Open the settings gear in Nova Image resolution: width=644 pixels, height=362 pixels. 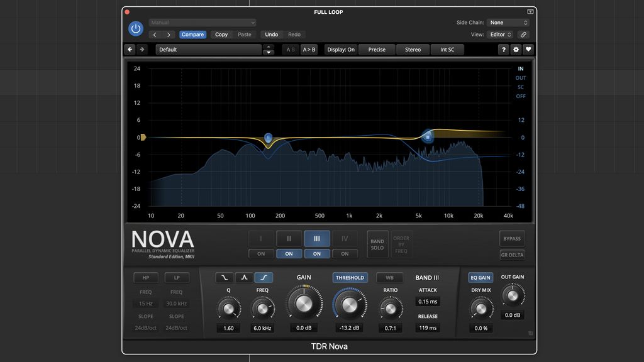coord(516,50)
